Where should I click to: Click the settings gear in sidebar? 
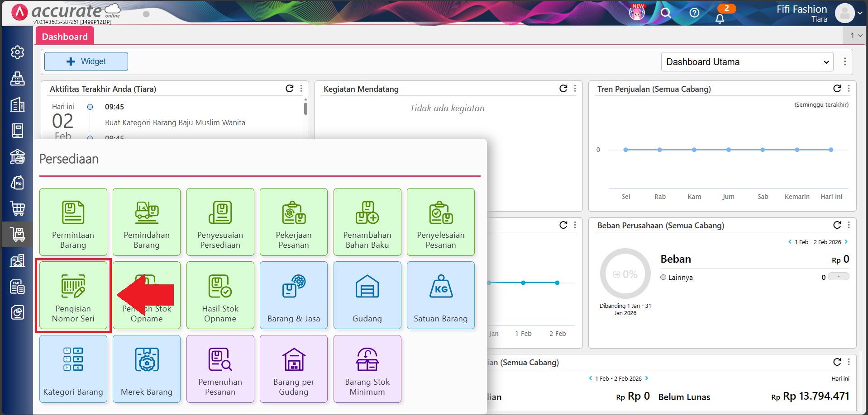tap(17, 52)
